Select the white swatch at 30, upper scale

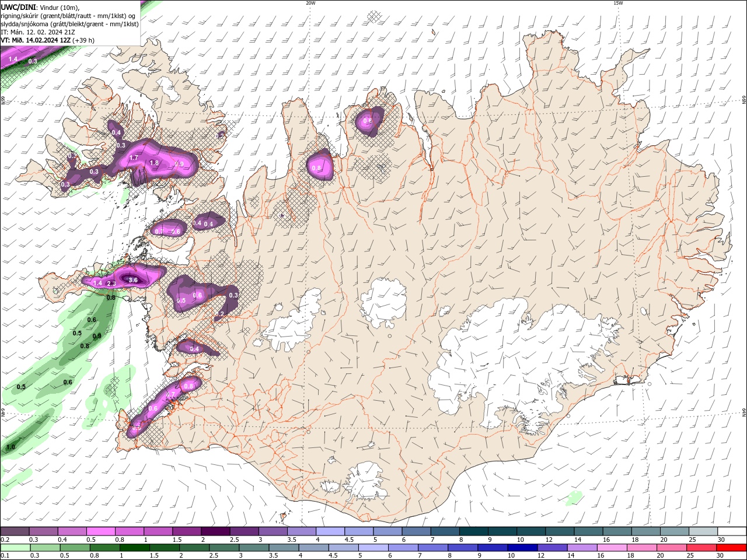(732, 531)
